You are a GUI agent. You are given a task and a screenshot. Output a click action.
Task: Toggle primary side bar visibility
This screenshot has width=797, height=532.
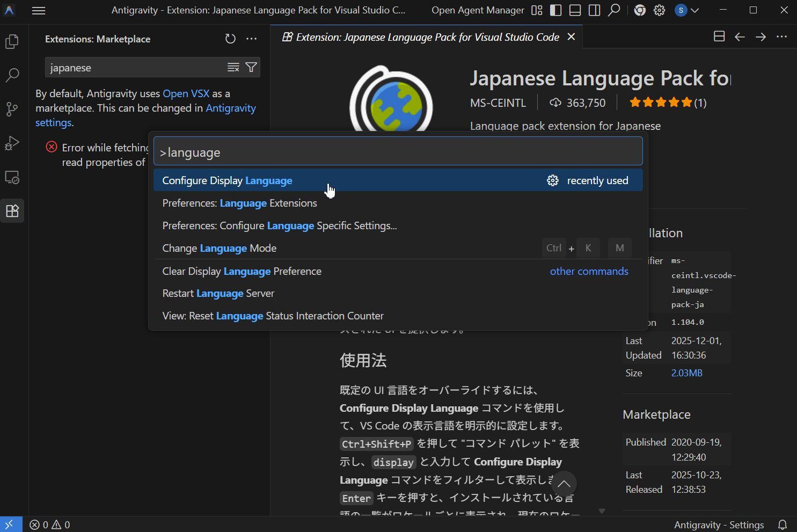coord(555,10)
